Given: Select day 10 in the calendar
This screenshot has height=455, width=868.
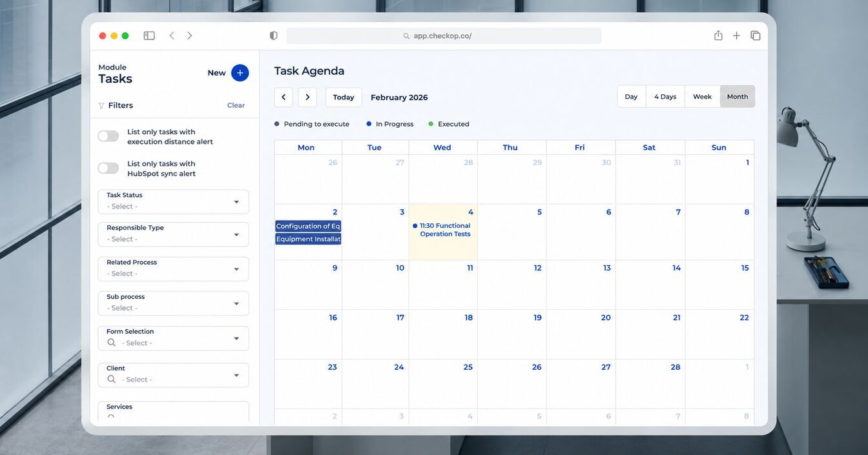Looking at the screenshot, I should pyautogui.click(x=400, y=268).
